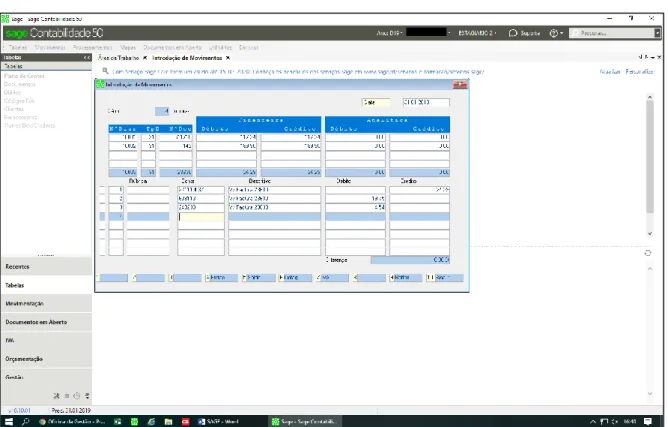Open the Movimentos menu
This screenshot has width=668, height=427.
point(50,47)
